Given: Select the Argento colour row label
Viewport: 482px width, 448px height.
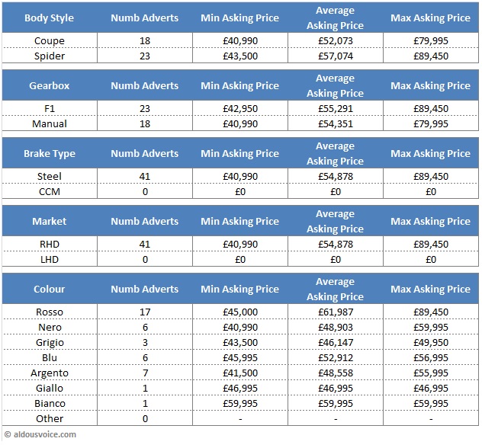Looking at the screenshot, I should (50, 373).
